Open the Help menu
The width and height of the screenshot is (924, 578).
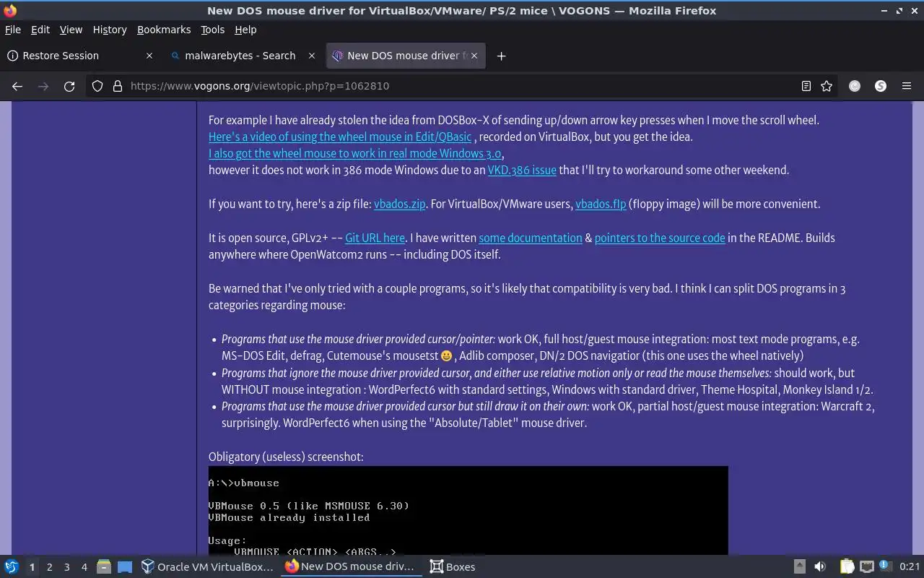pyautogui.click(x=245, y=30)
